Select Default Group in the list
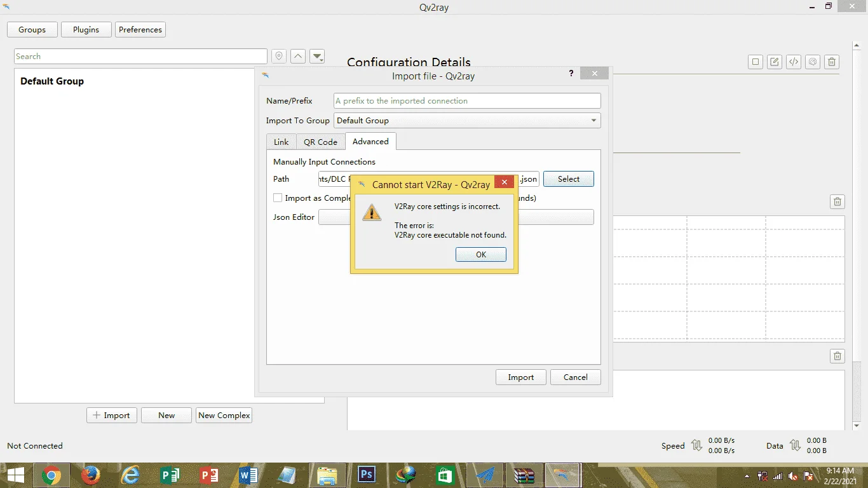This screenshot has width=868, height=488. point(52,81)
